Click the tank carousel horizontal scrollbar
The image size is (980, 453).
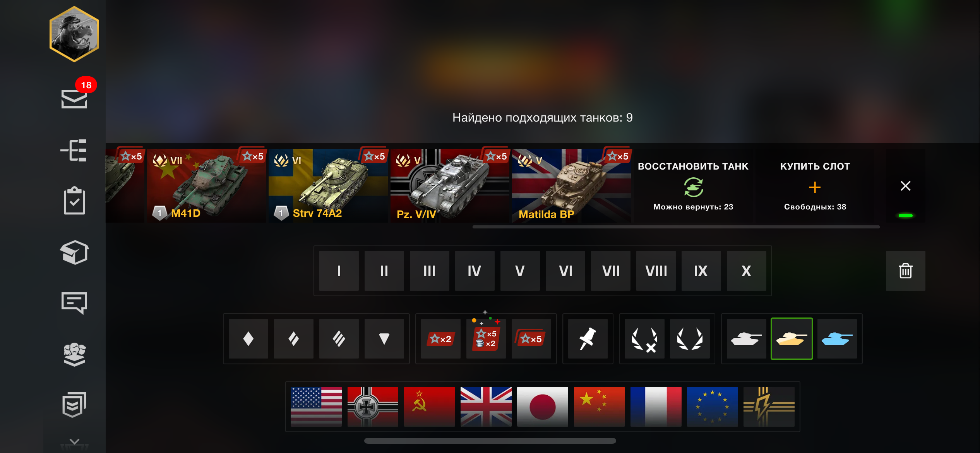pyautogui.click(x=676, y=227)
